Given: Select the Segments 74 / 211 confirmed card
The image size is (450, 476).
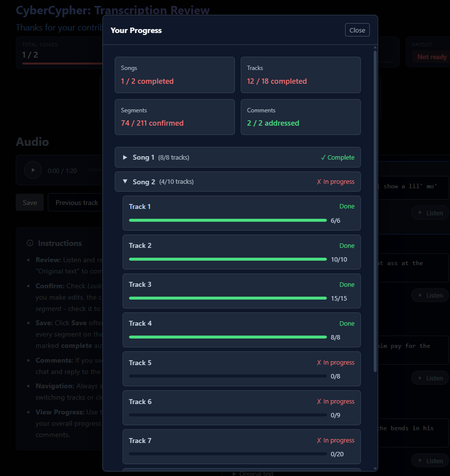Looking at the screenshot, I should pyautogui.click(x=175, y=117).
